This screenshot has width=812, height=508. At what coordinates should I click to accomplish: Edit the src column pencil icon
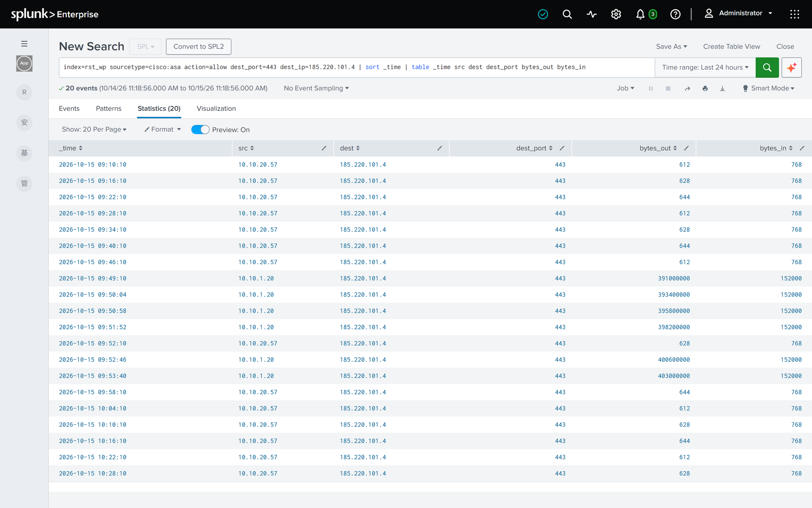click(x=324, y=148)
